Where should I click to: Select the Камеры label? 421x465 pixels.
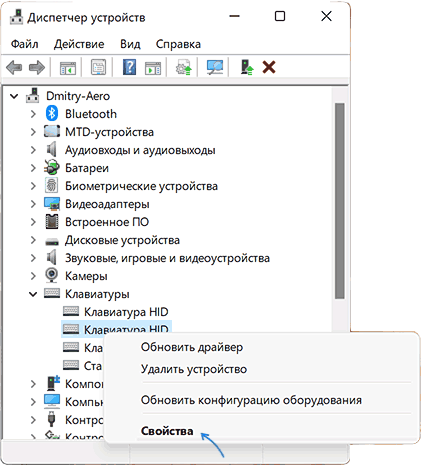(86, 276)
